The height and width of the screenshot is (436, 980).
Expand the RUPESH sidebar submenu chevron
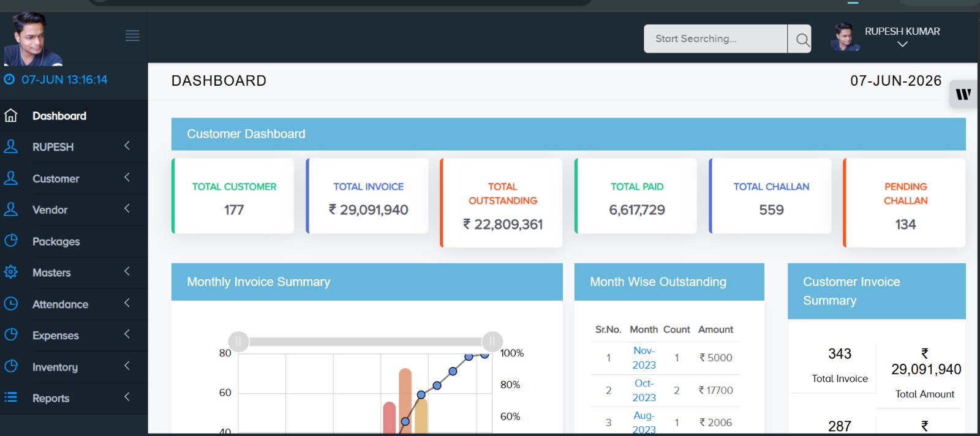click(x=127, y=146)
